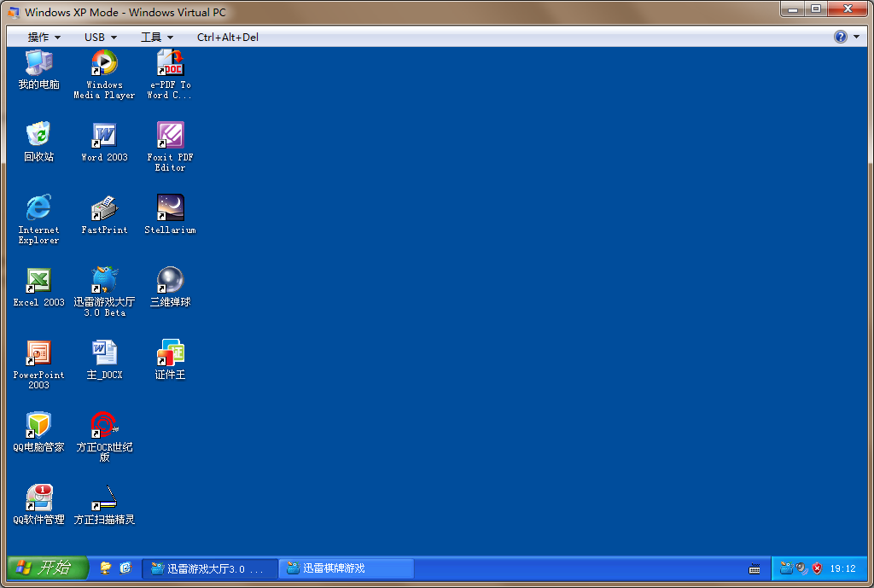This screenshot has height=588, width=874.
Task: Select the Foxit PDF Editor shortcut
Action: pos(170,147)
